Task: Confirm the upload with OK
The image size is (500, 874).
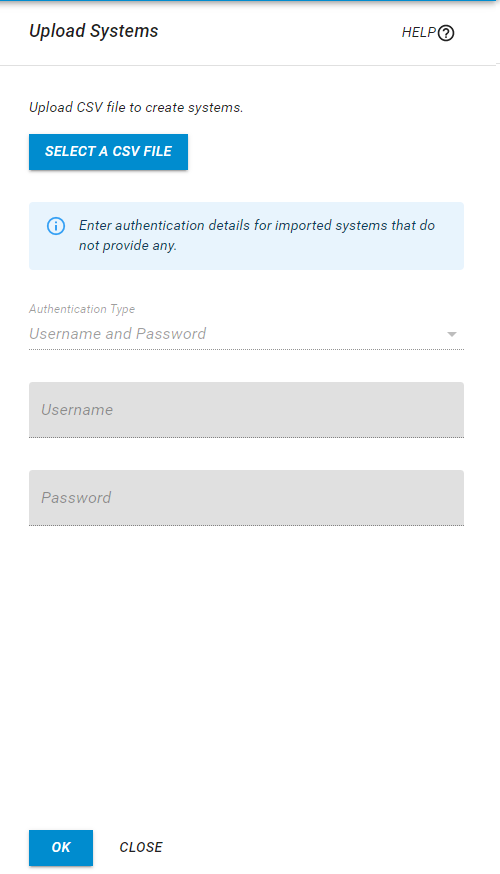Action: click(61, 847)
